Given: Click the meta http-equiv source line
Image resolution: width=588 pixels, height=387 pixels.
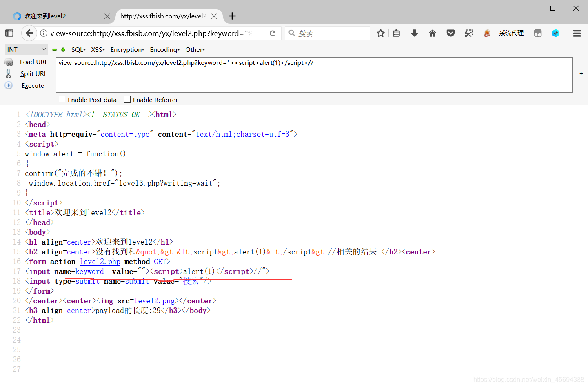Looking at the screenshot, I should [161, 134].
